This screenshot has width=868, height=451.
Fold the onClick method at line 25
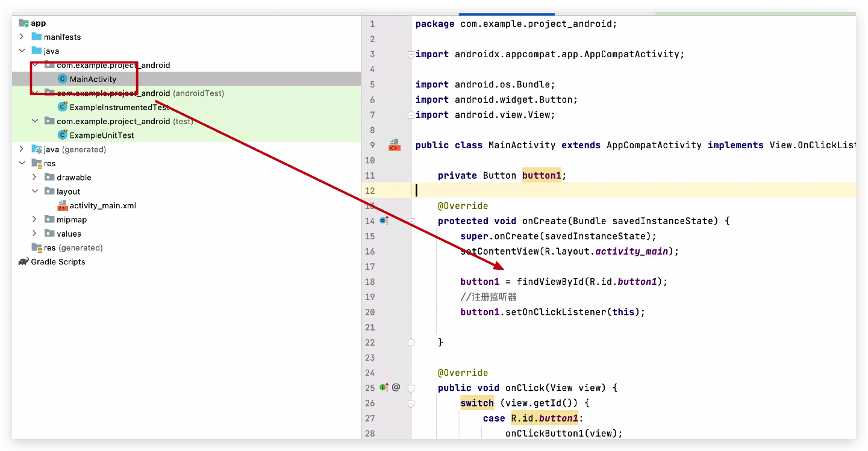tap(411, 388)
